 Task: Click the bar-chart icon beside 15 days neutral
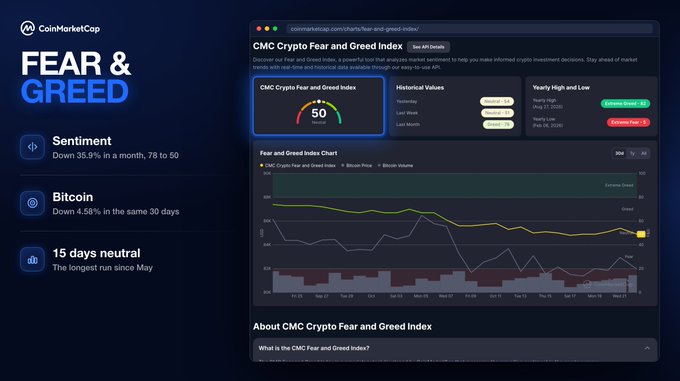click(x=32, y=259)
